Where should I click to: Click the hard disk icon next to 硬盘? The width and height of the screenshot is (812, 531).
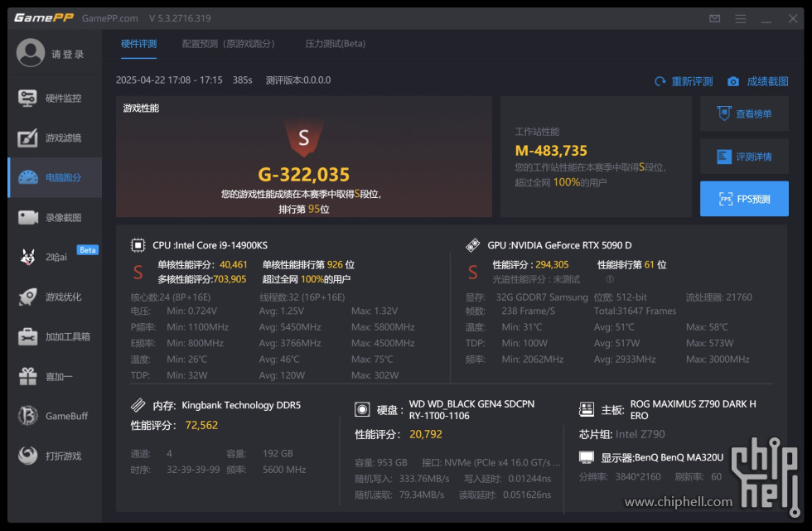[362, 410]
